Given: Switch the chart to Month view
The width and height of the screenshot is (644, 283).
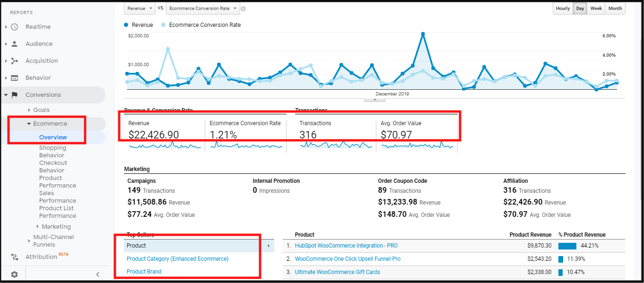Looking at the screenshot, I should (x=615, y=9).
